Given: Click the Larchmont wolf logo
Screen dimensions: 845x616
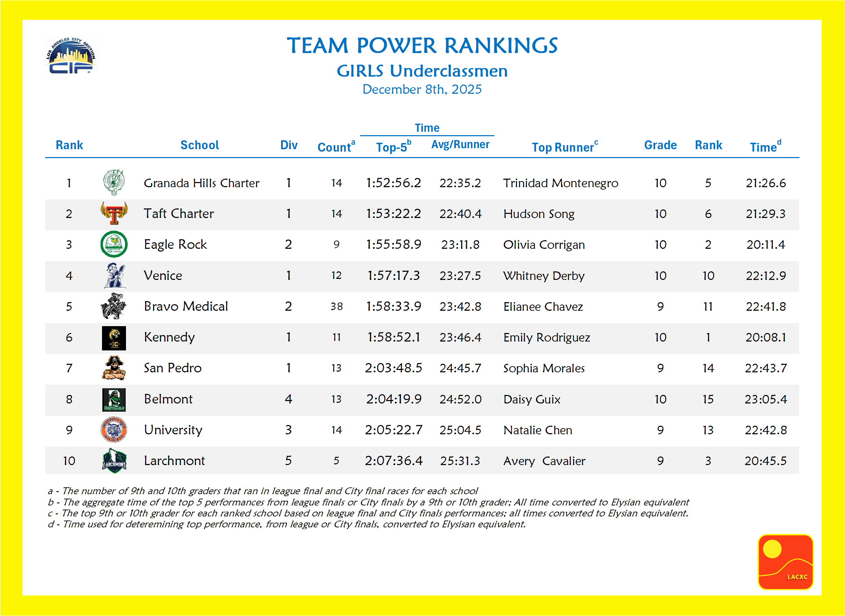Looking at the screenshot, I should pos(114,461).
